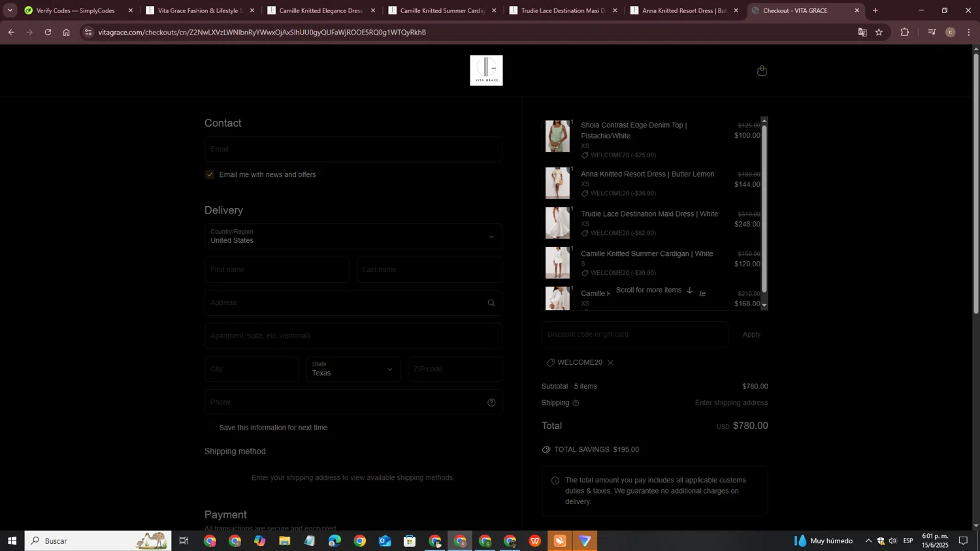Click the Apartment, suite field

tap(353, 336)
